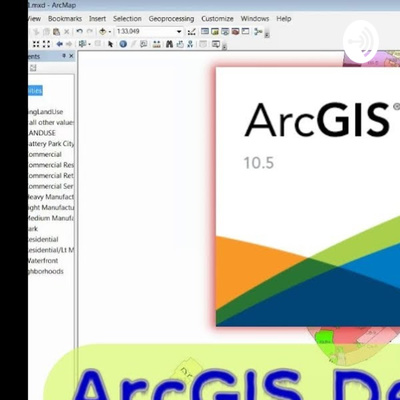Viewport: 400px width, 400px height.
Task: Click the Delete (X) toolbar icon
Action: (67, 32)
